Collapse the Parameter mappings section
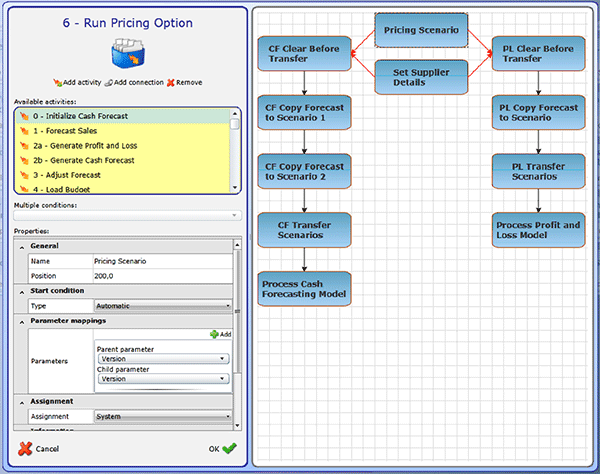Image resolution: width=600 pixels, height=474 pixels. pos(23,321)
